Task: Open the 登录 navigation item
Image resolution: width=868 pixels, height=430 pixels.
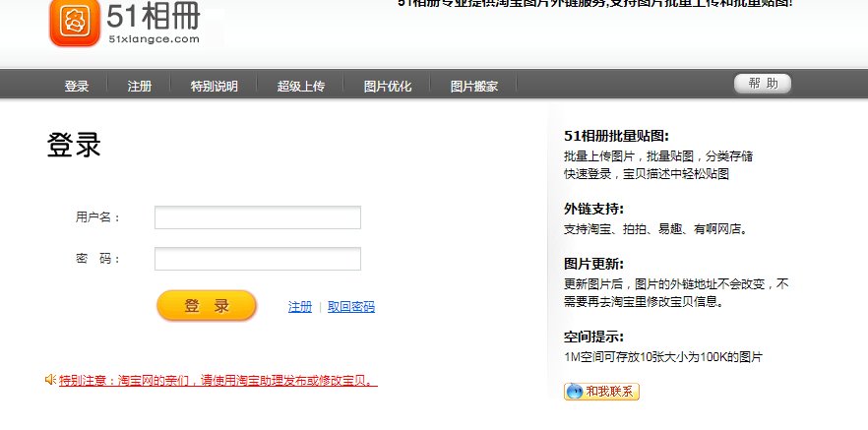Action: (x=77, y=87)
